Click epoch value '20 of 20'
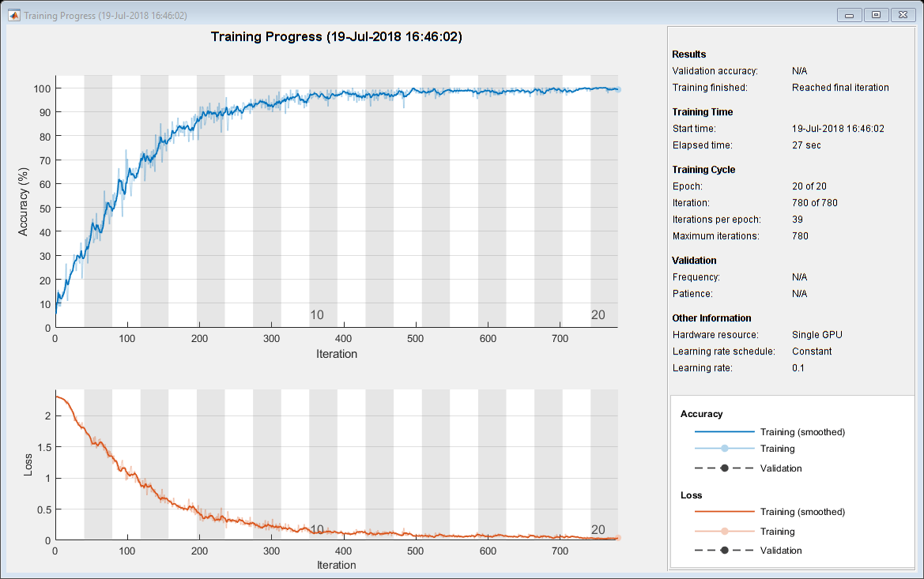924x579 pixels. pyautogui.click(x=809, y=186)
